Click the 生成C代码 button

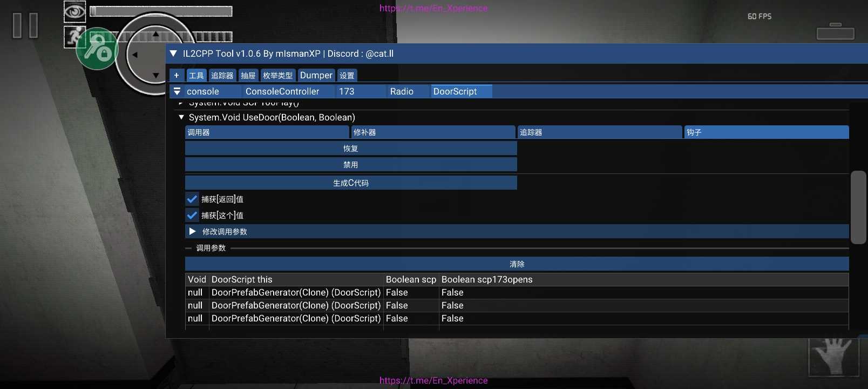350,183
